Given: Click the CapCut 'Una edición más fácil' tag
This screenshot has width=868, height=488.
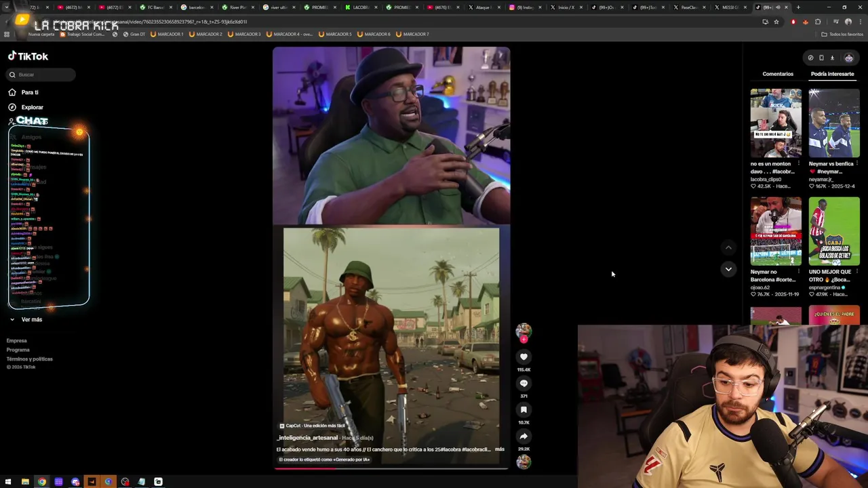Looking at the screenshot, I should (313, 426).
